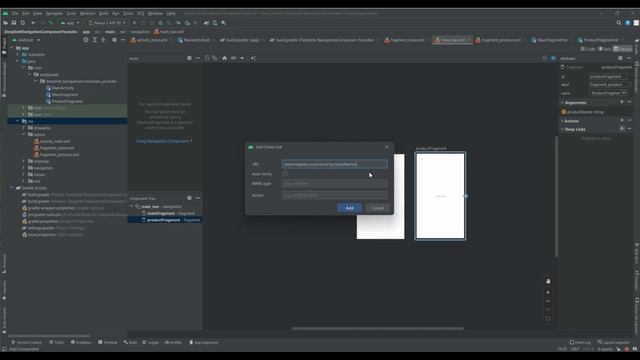Click the Action input field in dialog
The width and height of the screenshot is (640, 360).
(335, 195)
